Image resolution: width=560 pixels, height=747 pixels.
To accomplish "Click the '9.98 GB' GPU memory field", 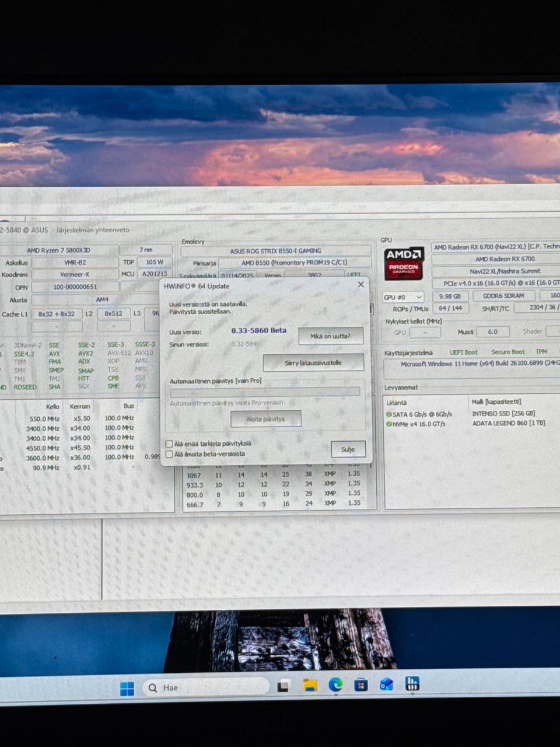I will click(449, 296).
